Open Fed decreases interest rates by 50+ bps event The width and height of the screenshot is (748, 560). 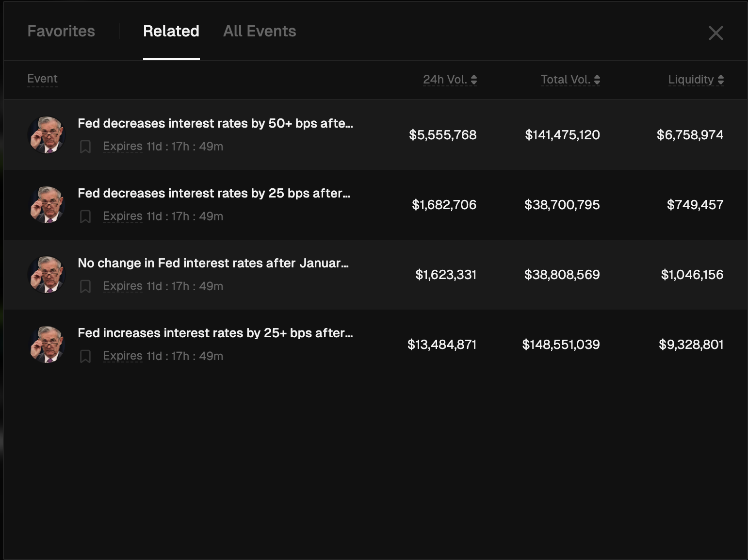215,123
